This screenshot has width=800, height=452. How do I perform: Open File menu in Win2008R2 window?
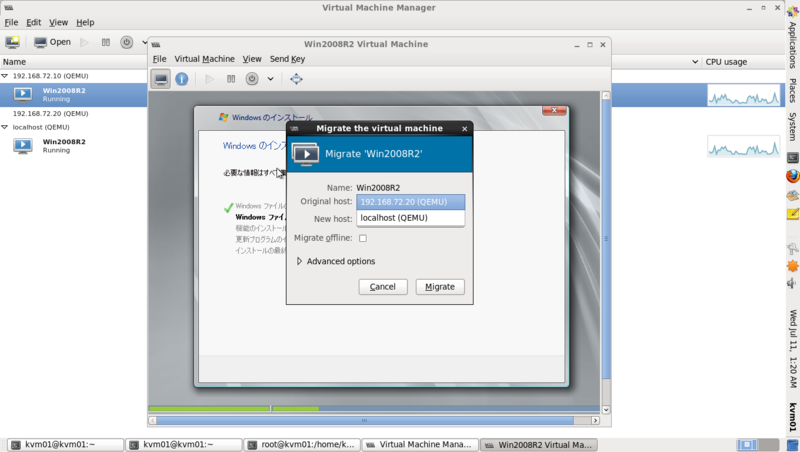tap(160, 59)
